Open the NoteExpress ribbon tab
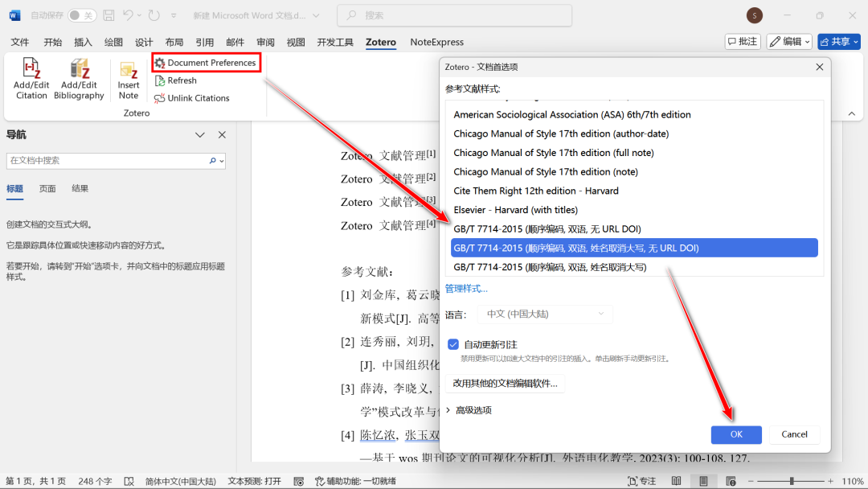Screen dimensions: 868x489 coord(436,42)
